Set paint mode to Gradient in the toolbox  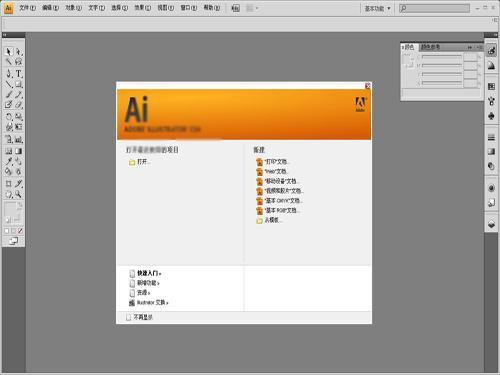tap(14, 231)
